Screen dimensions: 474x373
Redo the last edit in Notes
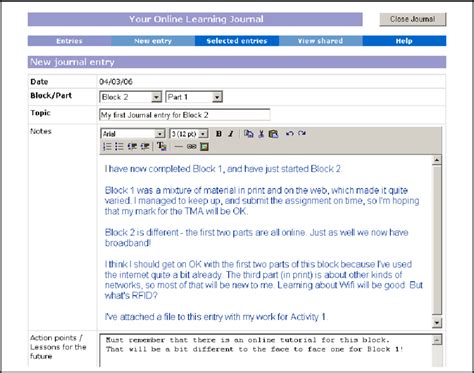[x=302, y=133]
